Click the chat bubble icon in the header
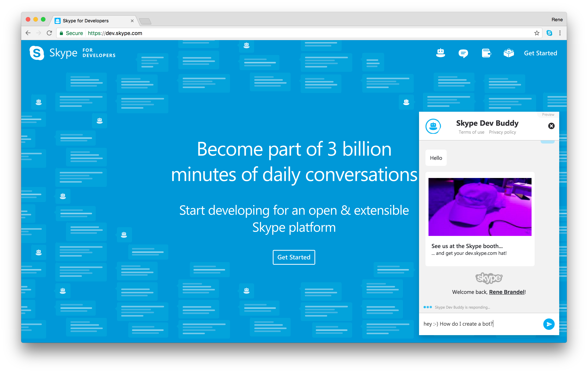Image resolution: width=588 pixels, height=373 pixels. [463, 53]
